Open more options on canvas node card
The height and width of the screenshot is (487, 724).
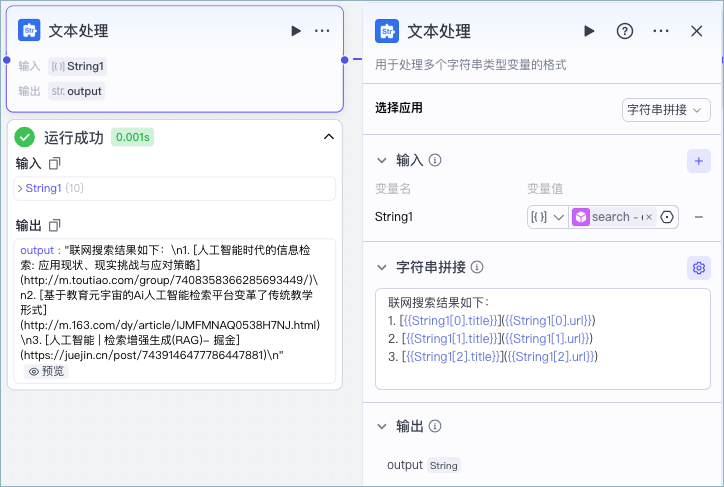click(x=322, y=31)
